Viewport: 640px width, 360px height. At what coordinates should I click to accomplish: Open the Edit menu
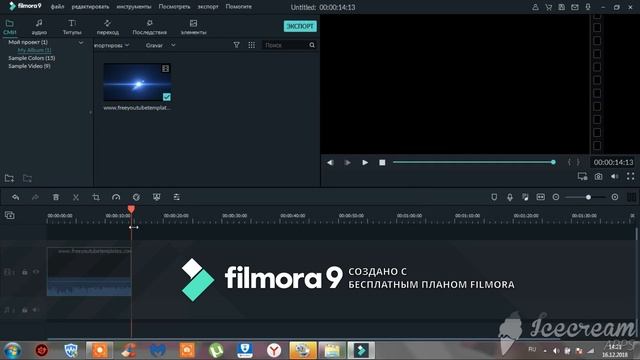(x=90, y=7)
